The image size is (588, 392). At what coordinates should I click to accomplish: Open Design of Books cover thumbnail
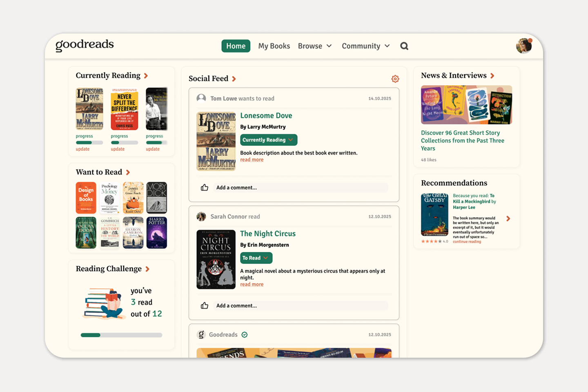(x=86, y=198)
